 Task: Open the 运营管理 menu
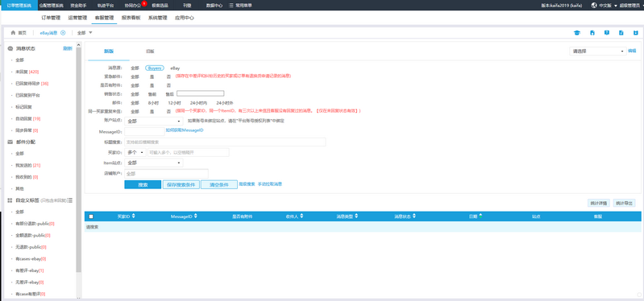77,18
